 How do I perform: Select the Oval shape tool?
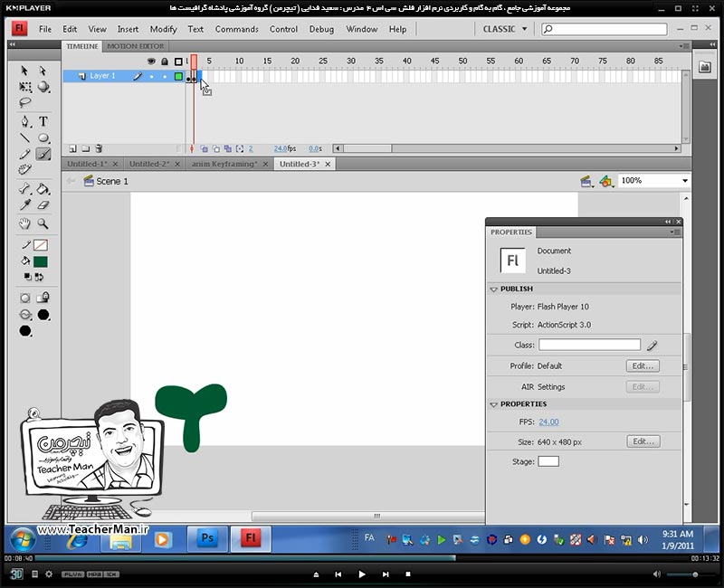(x=43, y=138)
